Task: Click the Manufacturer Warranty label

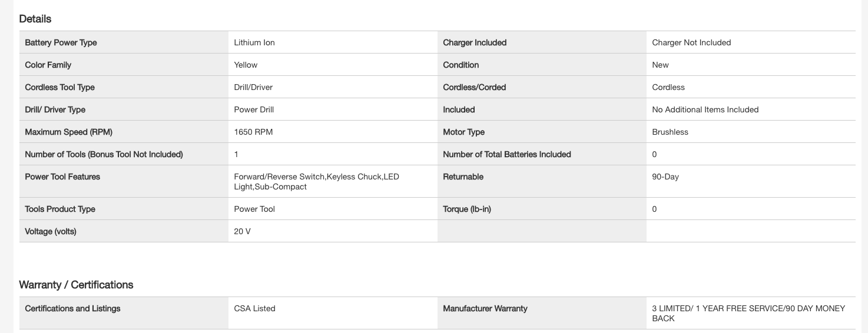Action: (x=485, y=308)
